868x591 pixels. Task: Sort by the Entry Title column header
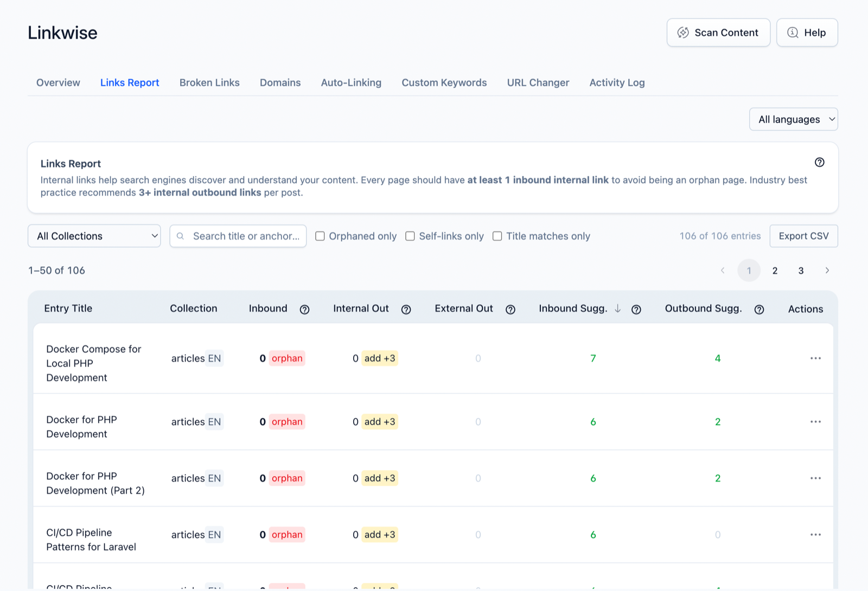[68, 308]
